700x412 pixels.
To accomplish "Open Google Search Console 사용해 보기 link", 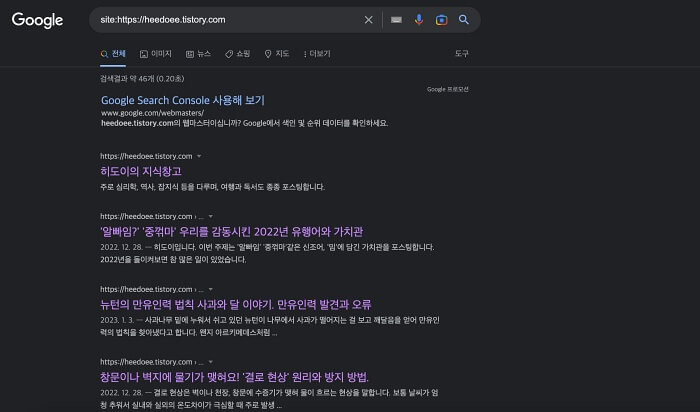I will (x=183, y=100).
